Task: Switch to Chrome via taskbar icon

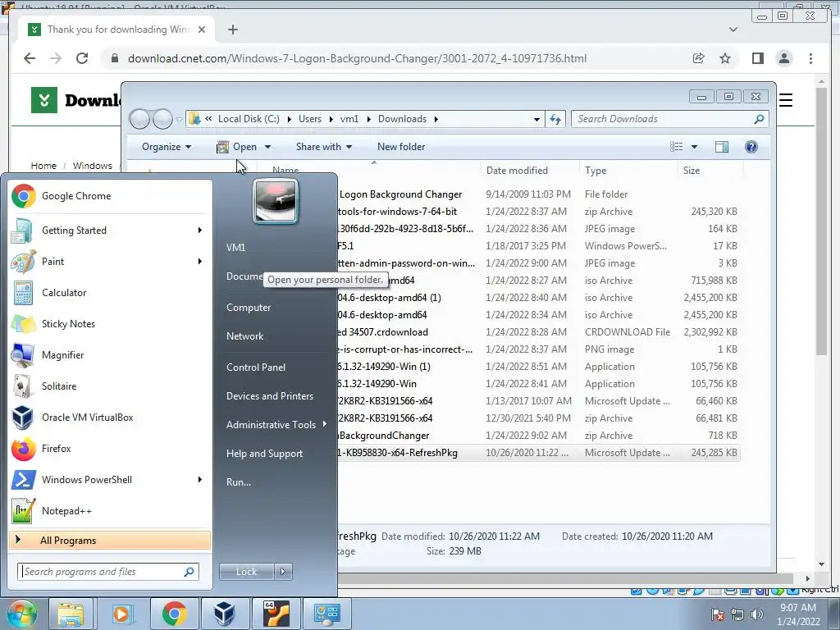Action: [x=174, y=614]
